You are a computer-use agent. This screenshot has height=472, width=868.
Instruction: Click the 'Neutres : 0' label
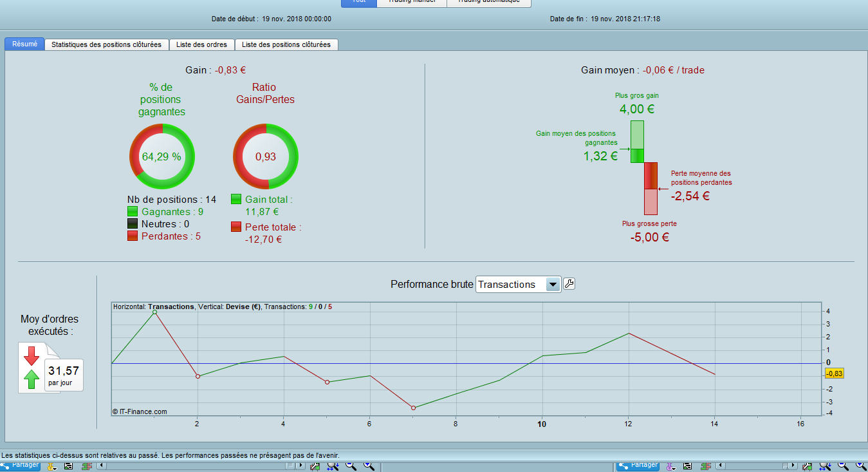[165, 223]
